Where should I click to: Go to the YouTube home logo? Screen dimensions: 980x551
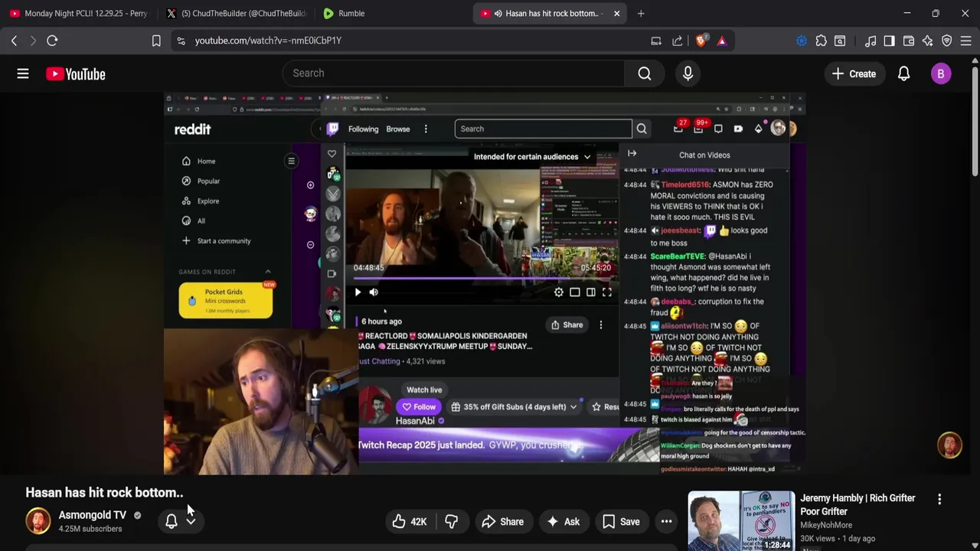coord(75,74)
